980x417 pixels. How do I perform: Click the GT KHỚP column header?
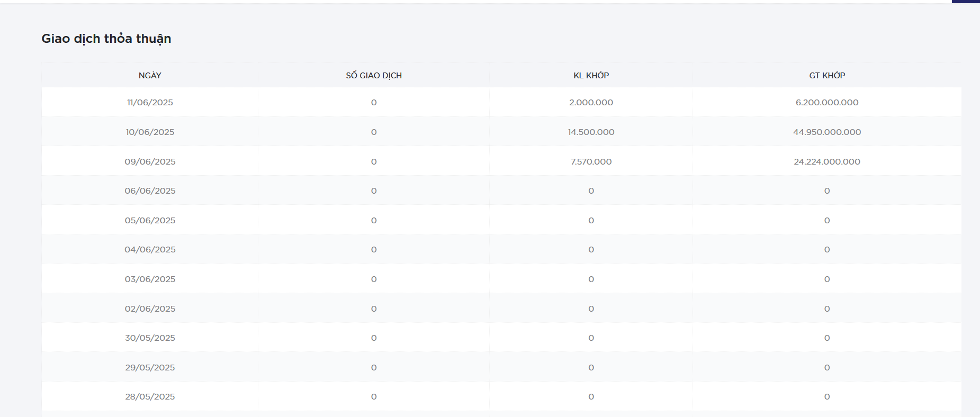(827, 76)
